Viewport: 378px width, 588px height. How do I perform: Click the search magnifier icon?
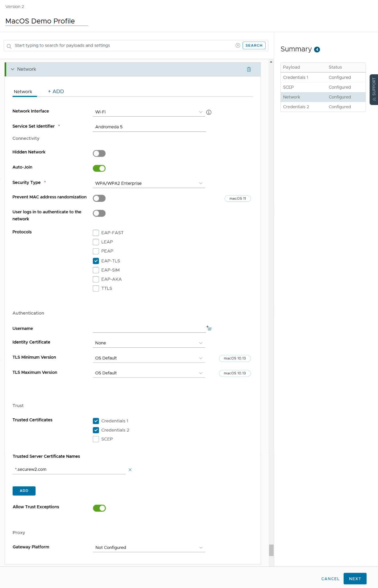(x=9, y=46)
